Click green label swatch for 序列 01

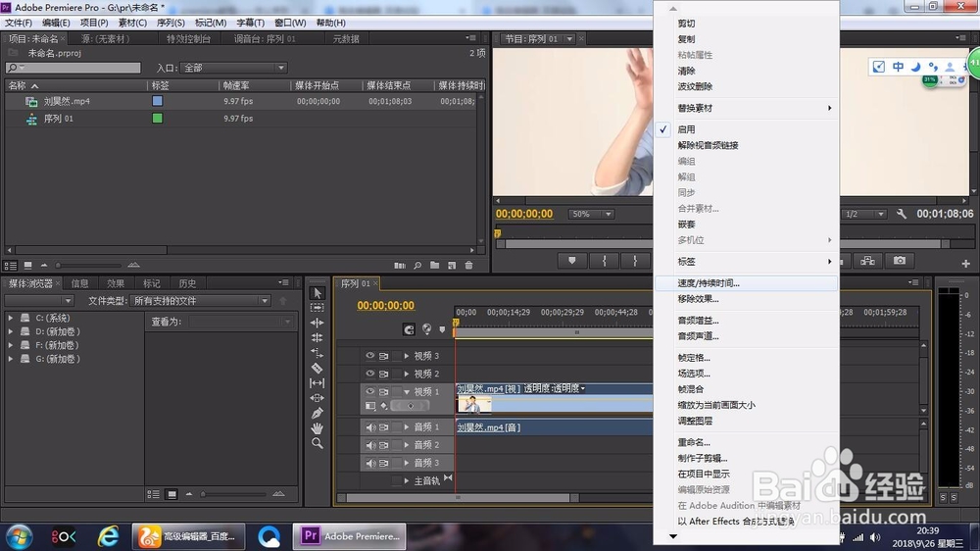158,119
